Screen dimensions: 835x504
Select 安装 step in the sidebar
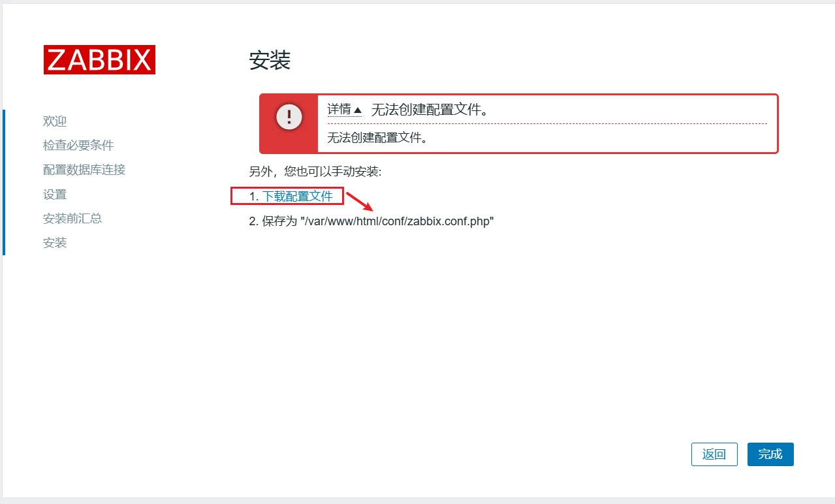click(x=55, y=243)
